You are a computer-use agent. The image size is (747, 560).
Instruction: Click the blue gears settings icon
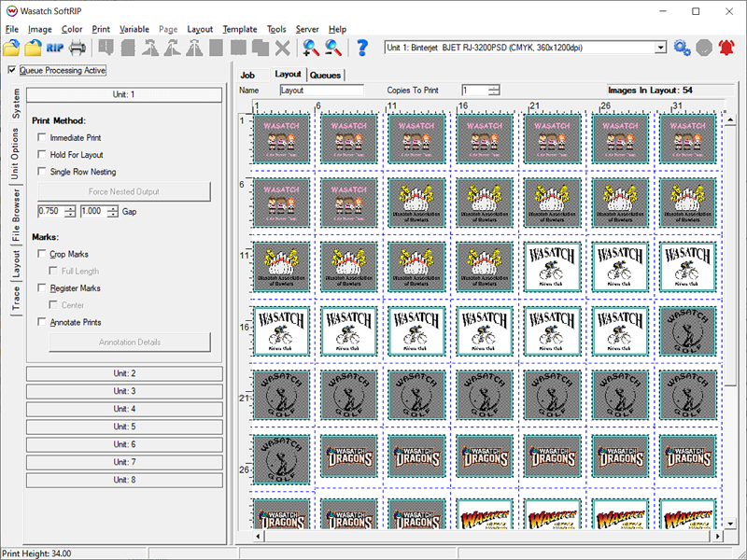pos(683,48)
